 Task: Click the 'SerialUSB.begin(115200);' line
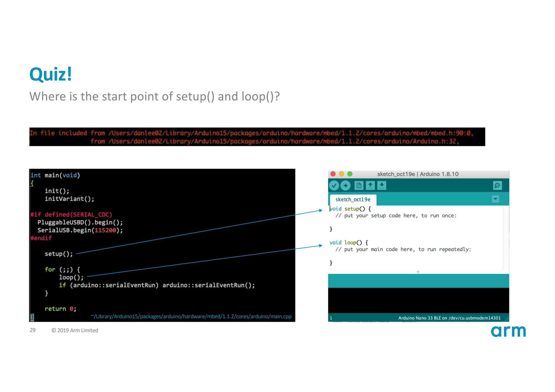[80, 230]
